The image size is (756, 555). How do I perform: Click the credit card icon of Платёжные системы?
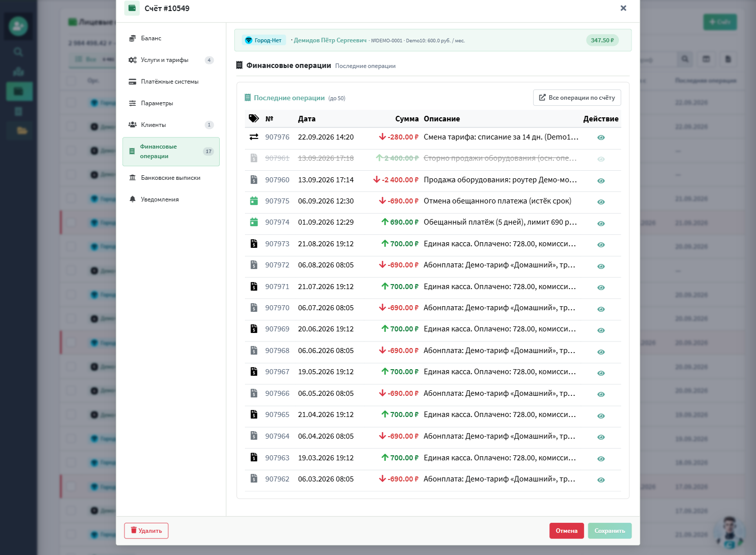click(133, 82)
